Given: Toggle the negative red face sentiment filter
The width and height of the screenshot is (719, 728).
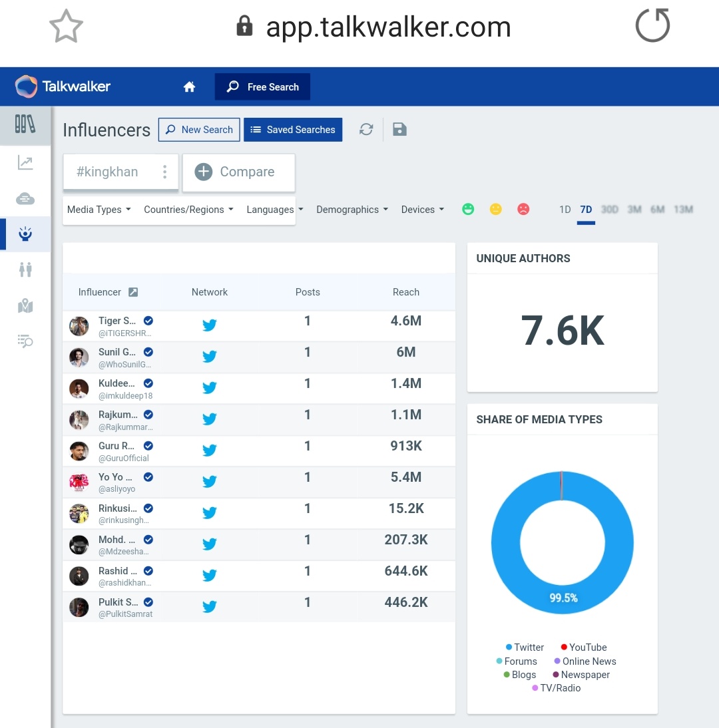Looking at the screenshot, I should coord(523,210).
